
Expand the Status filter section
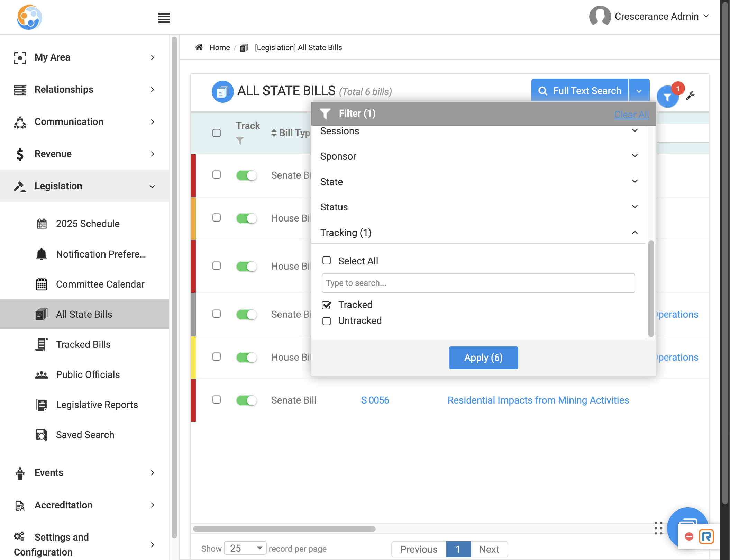pyautogui.click(x=478, y=207)
